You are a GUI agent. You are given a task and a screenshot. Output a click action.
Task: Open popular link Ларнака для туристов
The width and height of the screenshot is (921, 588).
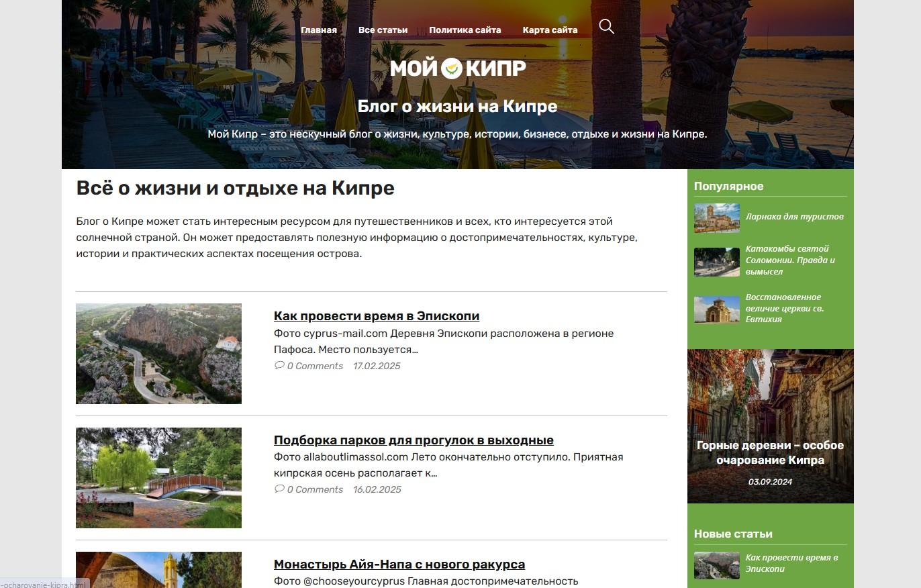pyautogui.click(x=795, y=217)
